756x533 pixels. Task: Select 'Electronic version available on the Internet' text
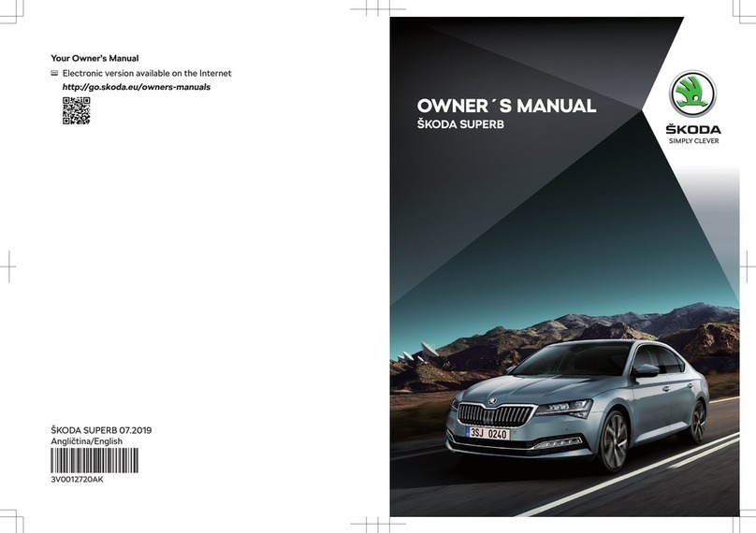click(147, 73)
